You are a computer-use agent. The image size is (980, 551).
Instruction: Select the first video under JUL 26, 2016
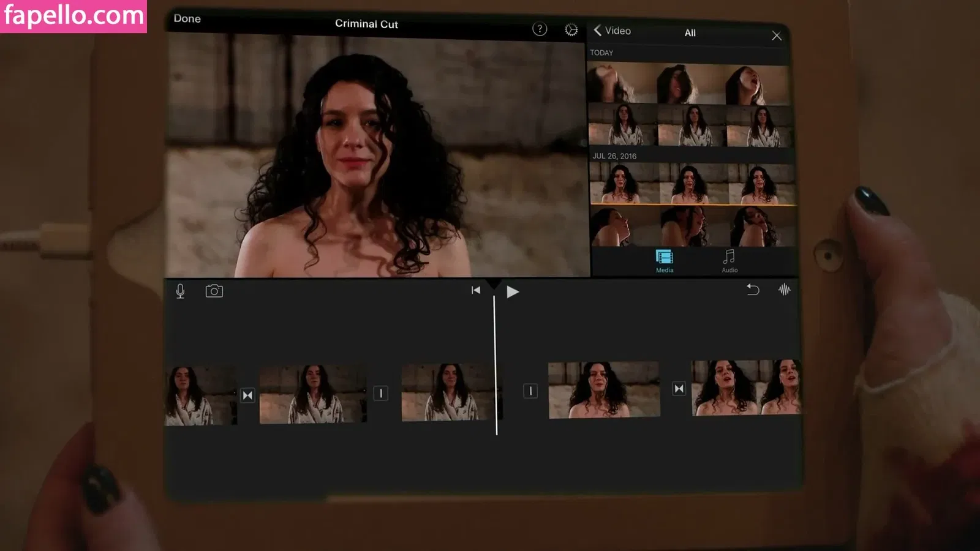pyautogui.click(x=622, y=183)
